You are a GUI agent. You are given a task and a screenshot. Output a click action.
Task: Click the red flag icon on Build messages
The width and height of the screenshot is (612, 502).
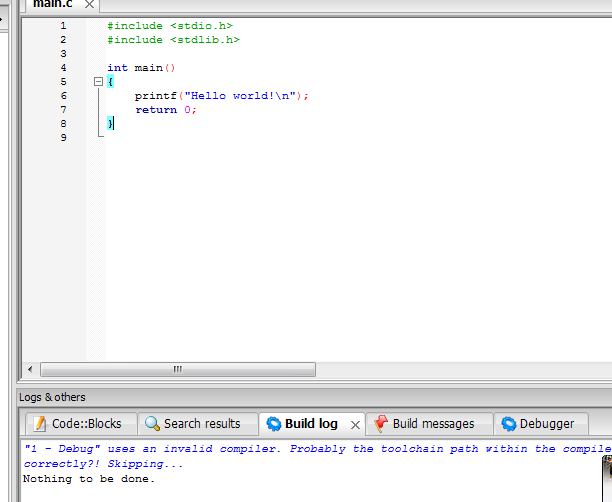click(x=381, y=424)
